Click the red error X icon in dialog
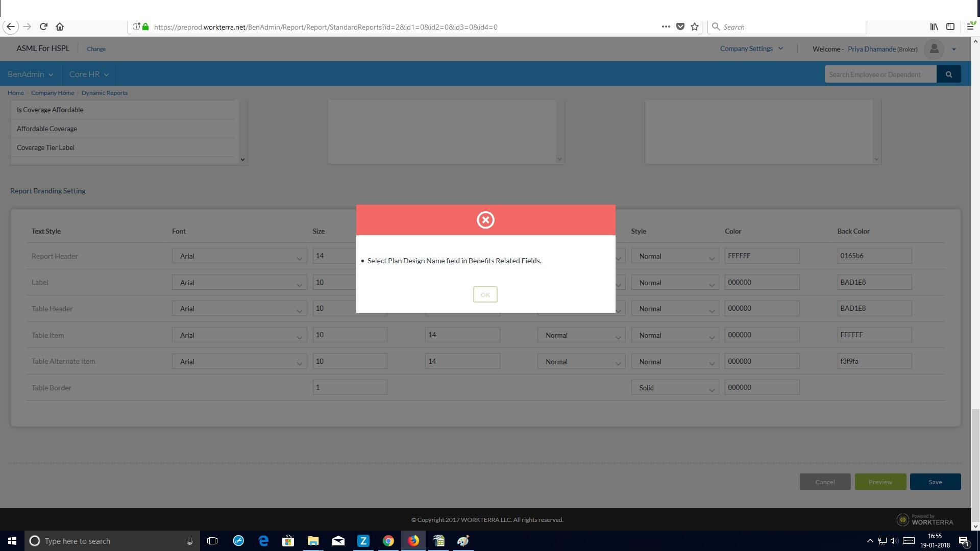Viewport: 980px width, 551px height. point(485,220)
